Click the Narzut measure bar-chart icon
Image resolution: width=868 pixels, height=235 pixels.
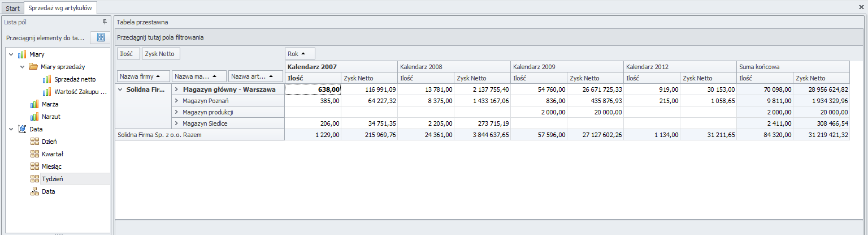click(34, 117)
